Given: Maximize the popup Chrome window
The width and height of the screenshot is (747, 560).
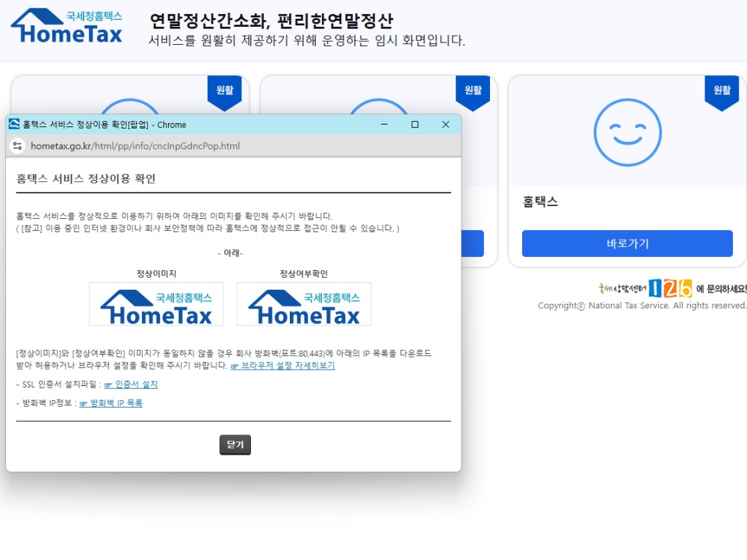Looking at the screenshot, I should pyautogui.click(x=415, y=124).
